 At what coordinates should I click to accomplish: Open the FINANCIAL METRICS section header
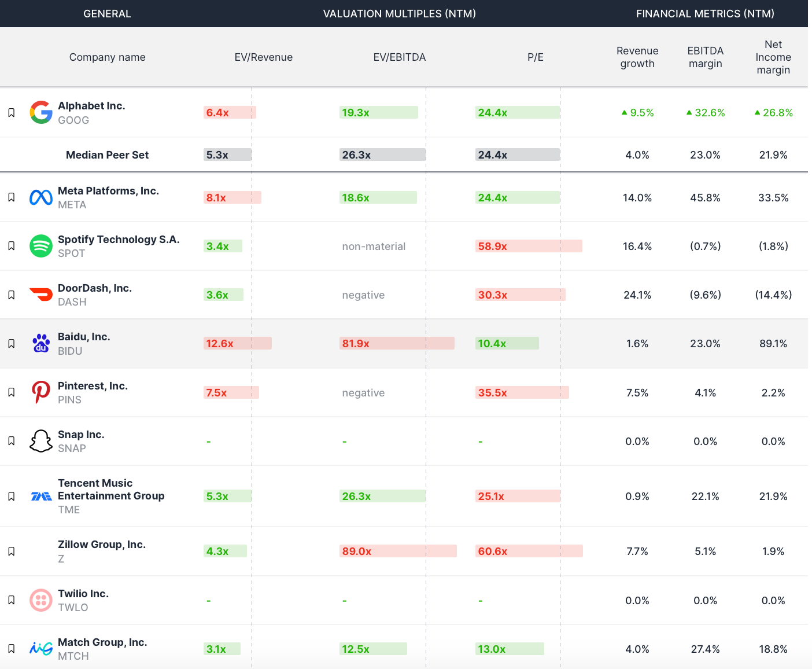pyautogui.click(x=705, y=13)
